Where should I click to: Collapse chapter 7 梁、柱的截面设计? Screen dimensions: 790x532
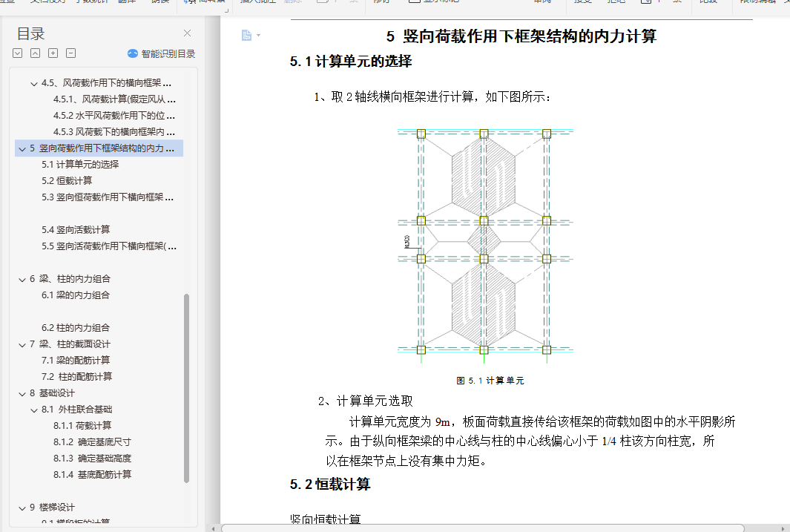(22, 345)
